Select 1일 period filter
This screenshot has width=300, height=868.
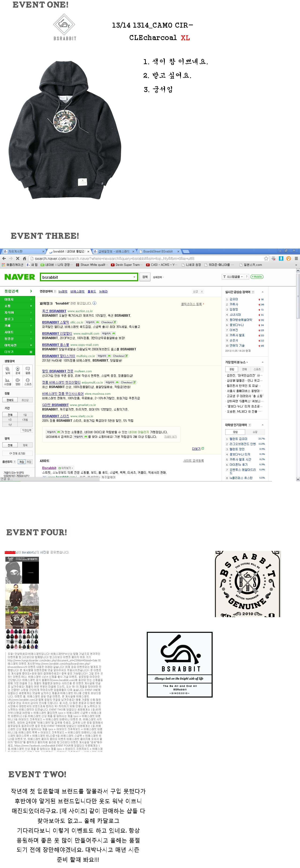(x=25, y=415)
